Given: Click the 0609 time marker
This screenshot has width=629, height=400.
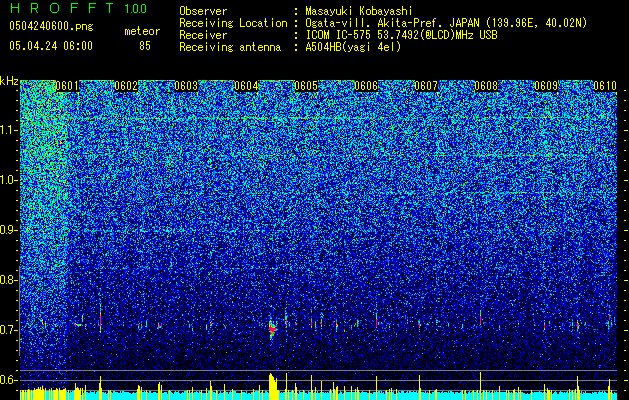Looking at the screenshot, I should [546, 86].
